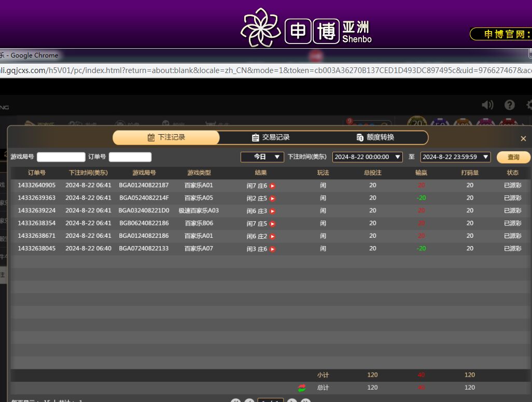Switch to the 交易记录 tab
532x402 pixels.
coord(271,137)
